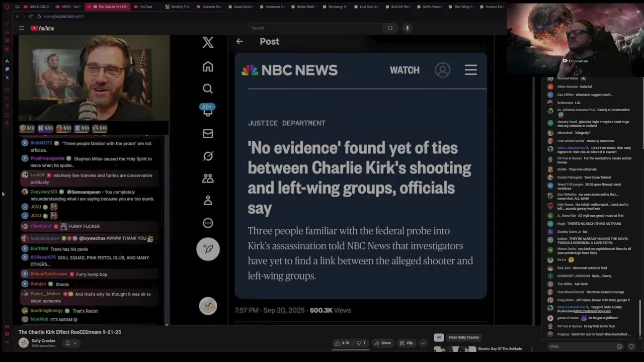Select the From Salty Cracker chip
This screenshot has height=362, width=644.
tap(464, 337)
